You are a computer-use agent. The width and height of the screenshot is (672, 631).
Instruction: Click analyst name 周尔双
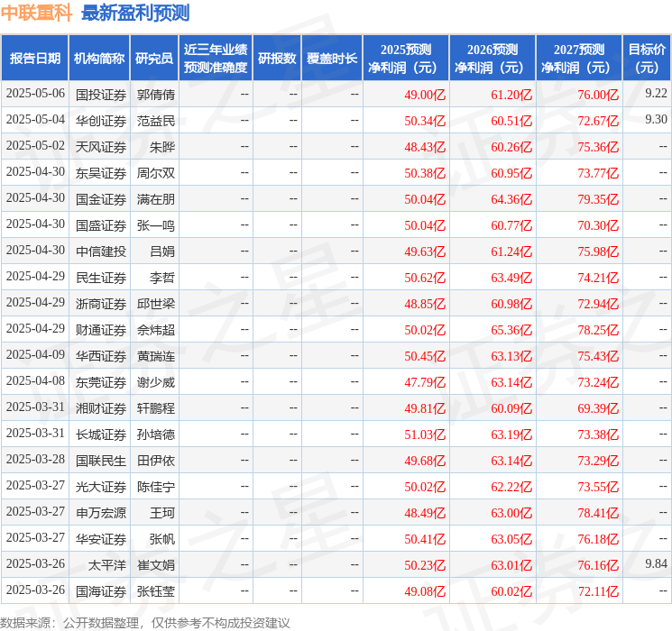click(155, 173)
